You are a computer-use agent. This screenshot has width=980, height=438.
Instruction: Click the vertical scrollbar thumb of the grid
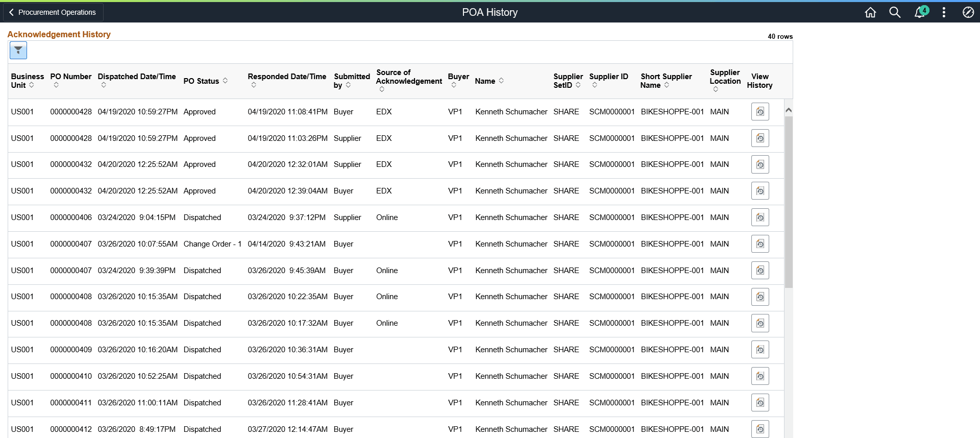[789, 202]
